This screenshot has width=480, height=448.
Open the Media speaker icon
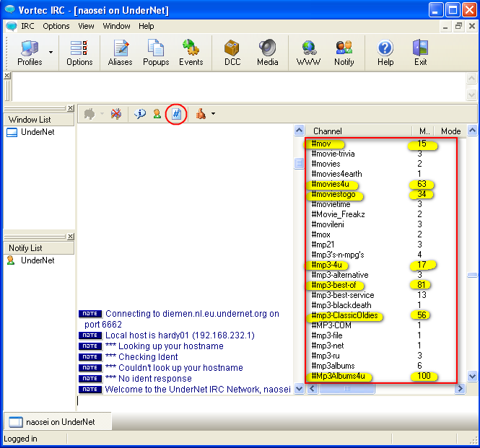[268, 53]
